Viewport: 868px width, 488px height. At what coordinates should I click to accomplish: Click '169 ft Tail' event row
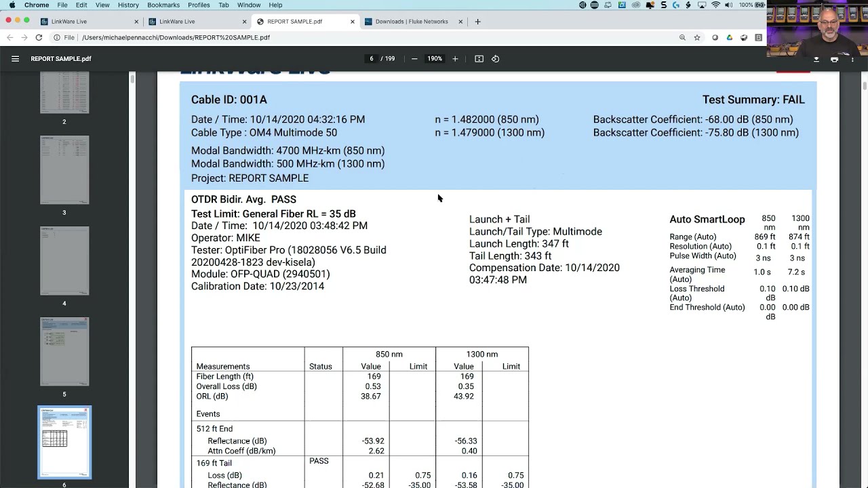214,464
